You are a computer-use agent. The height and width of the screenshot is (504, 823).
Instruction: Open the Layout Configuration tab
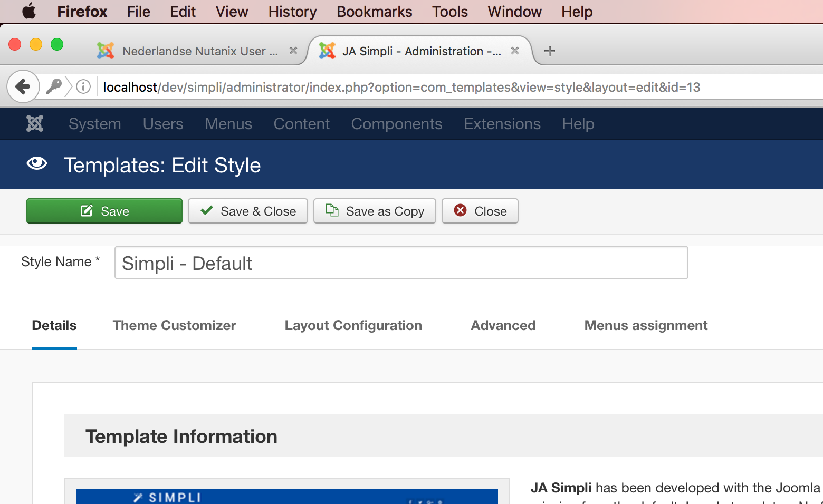(x=353, y=325)
